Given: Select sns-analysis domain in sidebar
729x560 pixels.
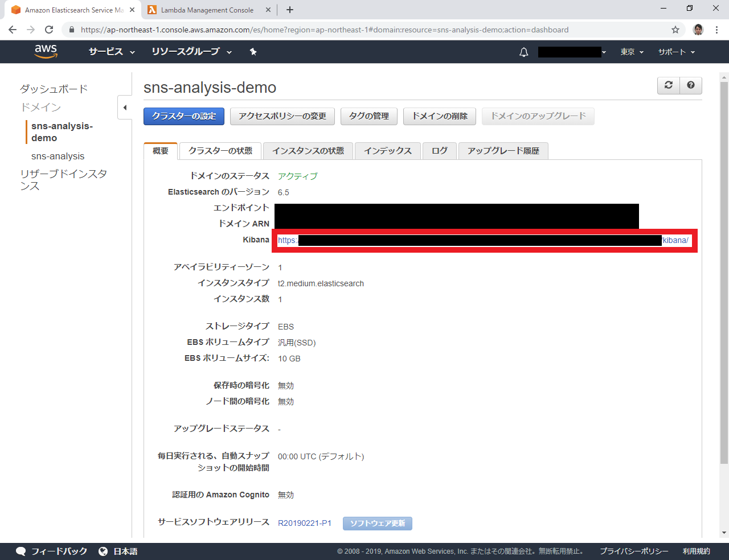Looking at the screenshot, I should (x=58, y=156).
